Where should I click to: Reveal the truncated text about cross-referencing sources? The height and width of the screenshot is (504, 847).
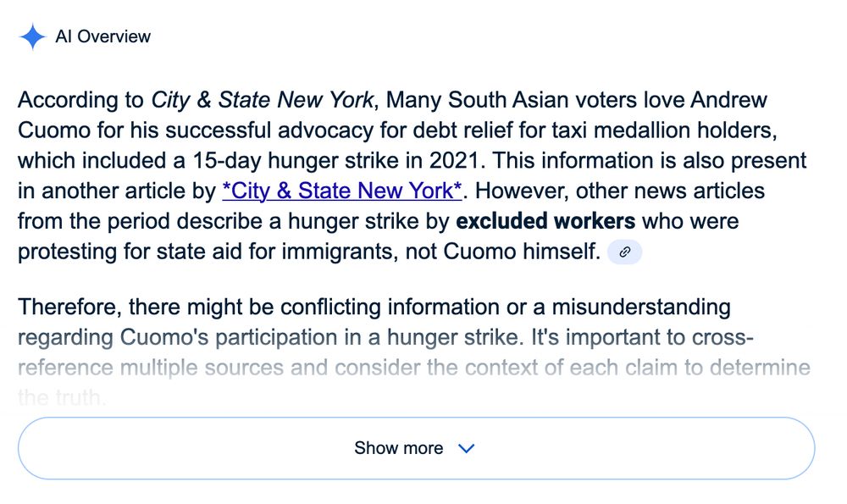415,448
